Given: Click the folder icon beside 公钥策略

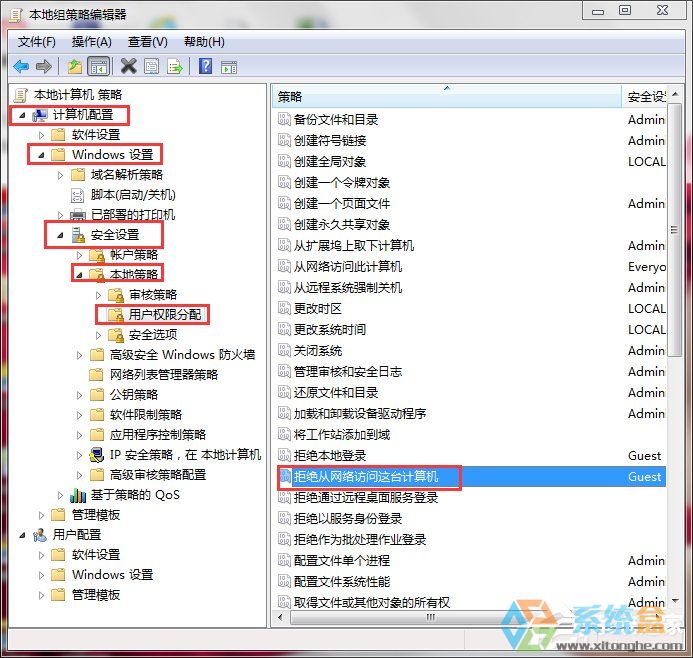Looking at the screenshot, I should (96, 395).
